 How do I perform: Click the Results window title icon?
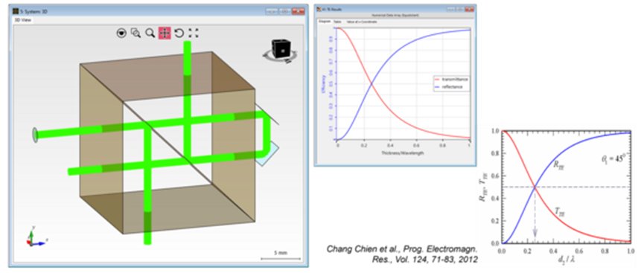pos(319,9)
